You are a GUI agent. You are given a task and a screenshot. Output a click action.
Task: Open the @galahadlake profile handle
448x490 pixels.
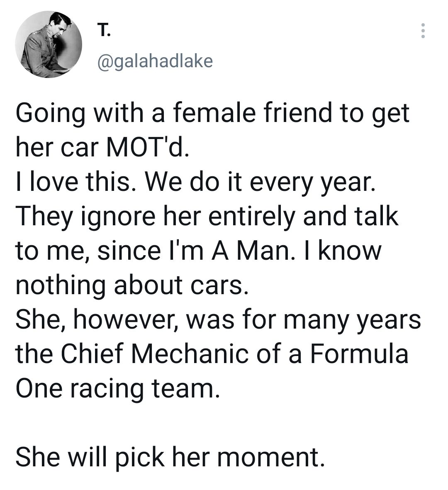155,61
